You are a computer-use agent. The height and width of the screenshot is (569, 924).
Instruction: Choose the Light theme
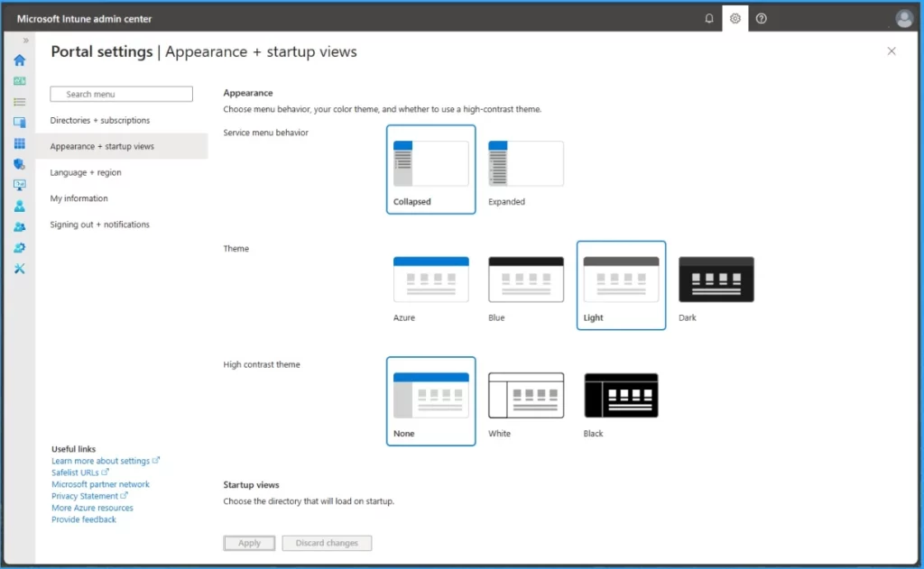621,285
